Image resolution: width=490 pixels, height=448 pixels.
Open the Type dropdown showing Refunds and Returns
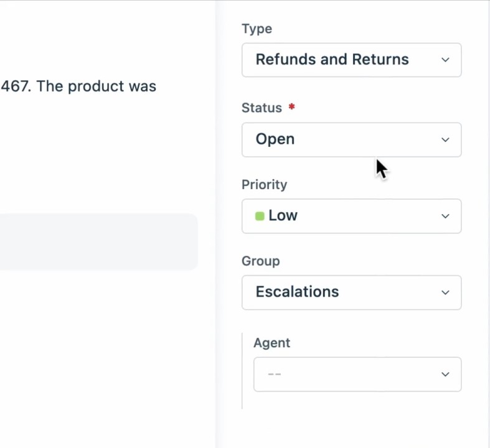tap(351, 60)
